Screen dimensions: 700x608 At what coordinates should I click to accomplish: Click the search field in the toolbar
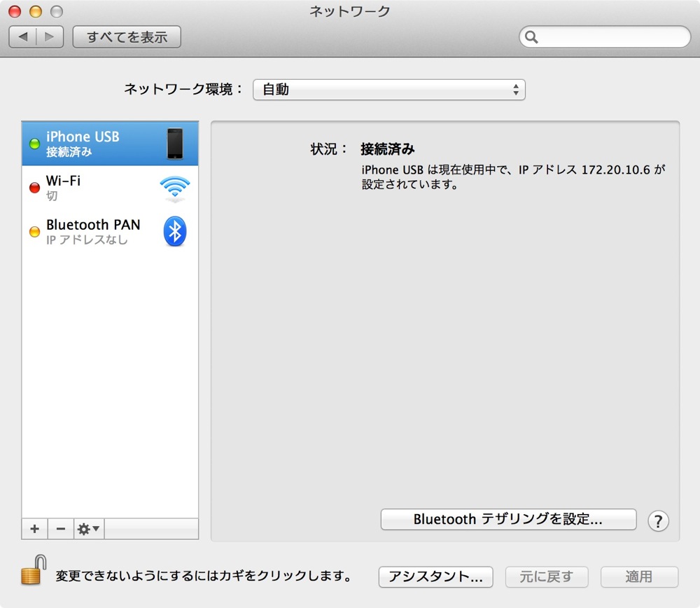605,36
